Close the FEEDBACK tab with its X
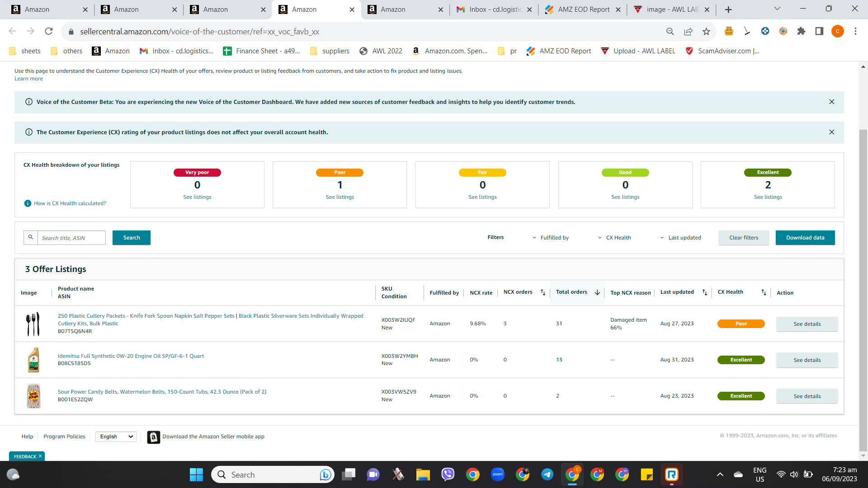This screenshot has height=488, width=868. tap(40, 456)
